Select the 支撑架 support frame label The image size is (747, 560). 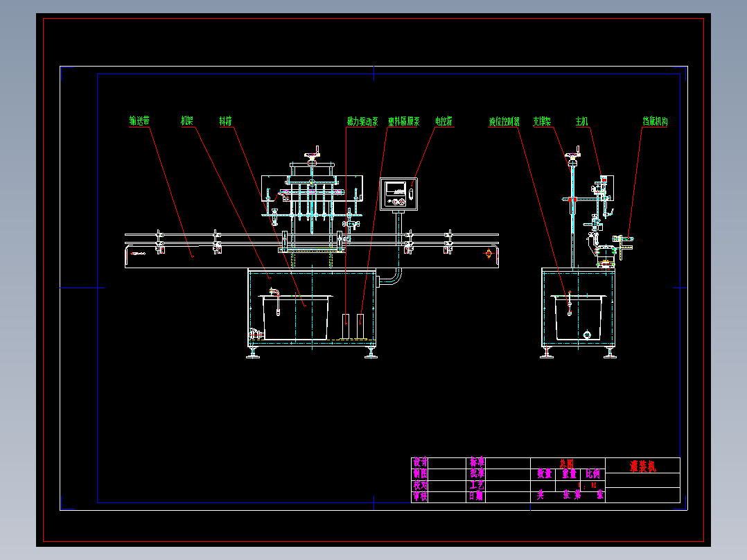(542, 121)
